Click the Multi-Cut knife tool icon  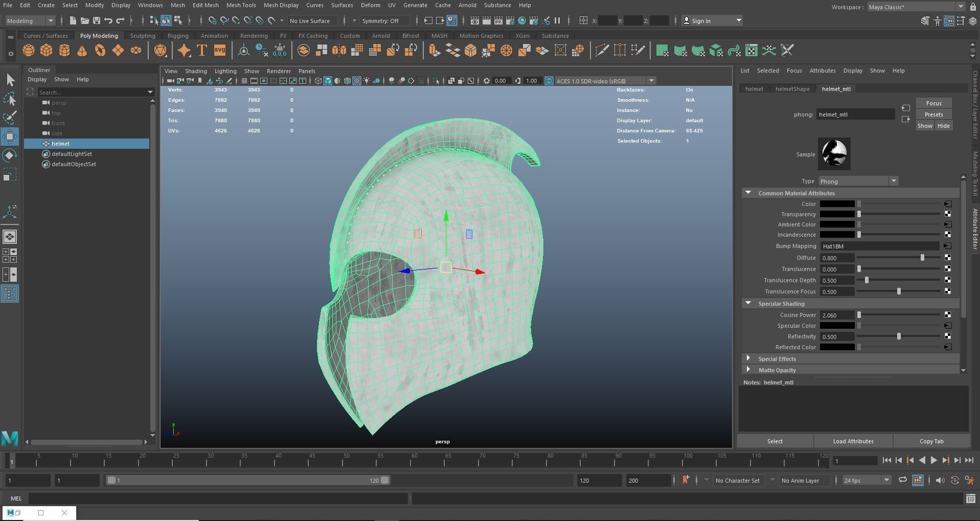pyautogui.click(x=602, y=50)
